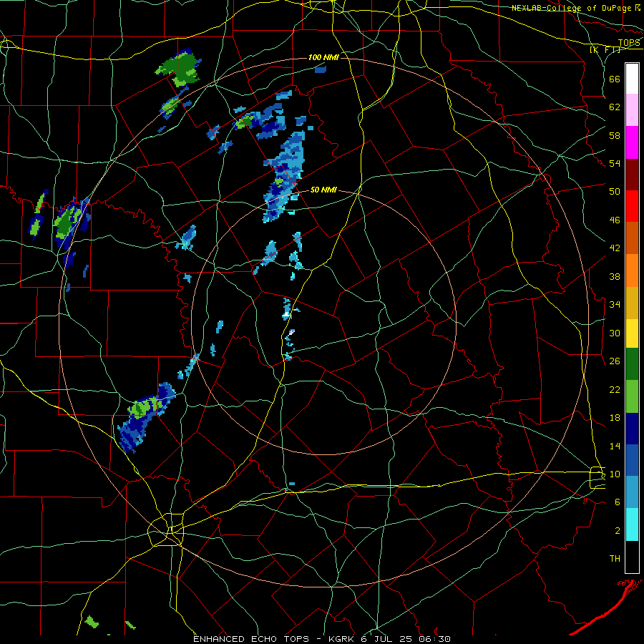Viewport: 644px width, 644px height.
Task: Click the gold swatch near 34 kft
Action: (x=632, y=303)
